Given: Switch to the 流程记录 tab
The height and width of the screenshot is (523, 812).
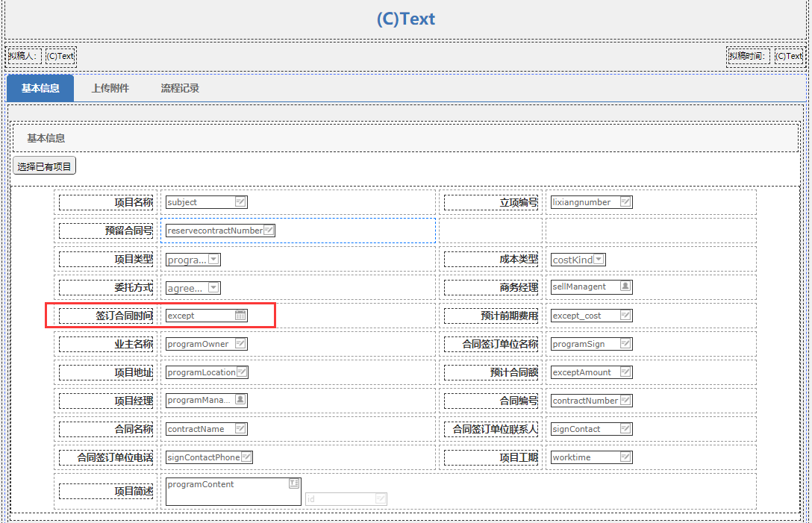Looking at the screenshot, I should pyautogui.click(x=180, y=88).
